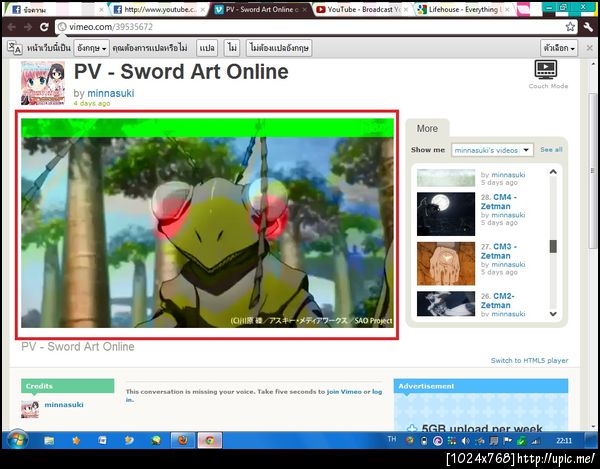Switch to Firefox in the taskbar
The image size is (600, 469).
(183, 440)
